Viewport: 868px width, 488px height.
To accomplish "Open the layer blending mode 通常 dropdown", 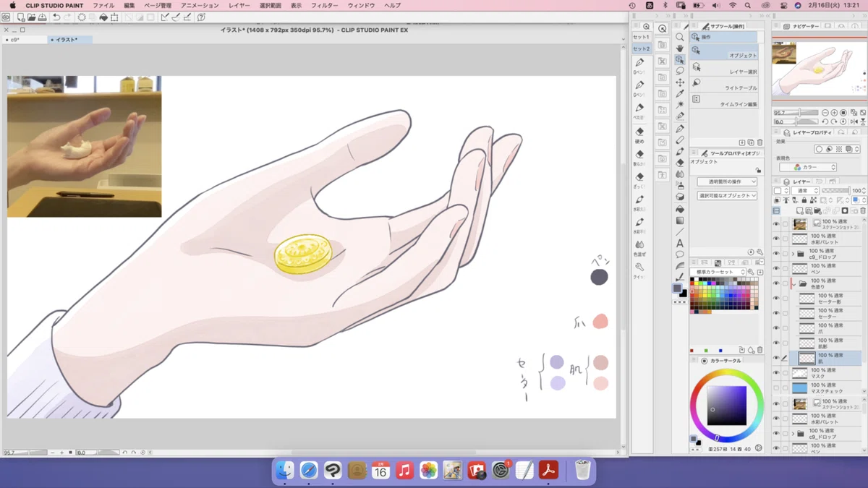I will (804, 191).
